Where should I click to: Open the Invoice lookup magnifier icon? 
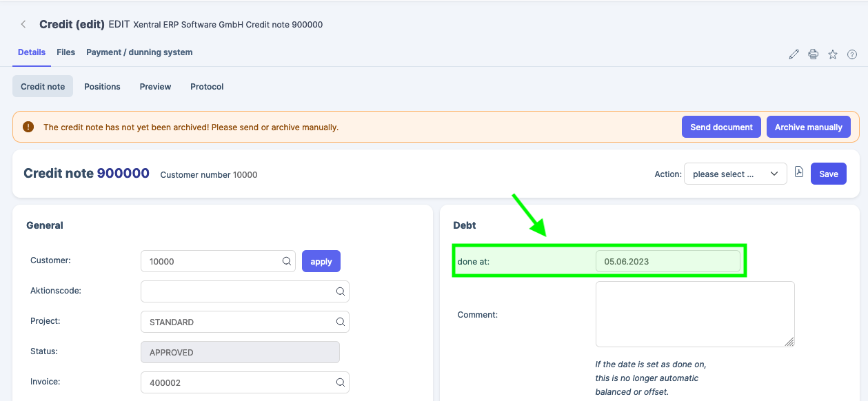coord(340,382)
